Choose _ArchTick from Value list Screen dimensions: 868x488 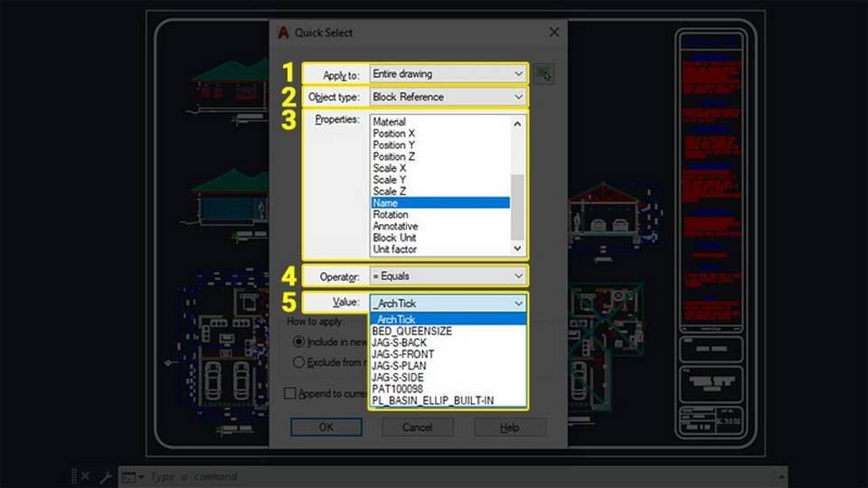click(448, 319)
